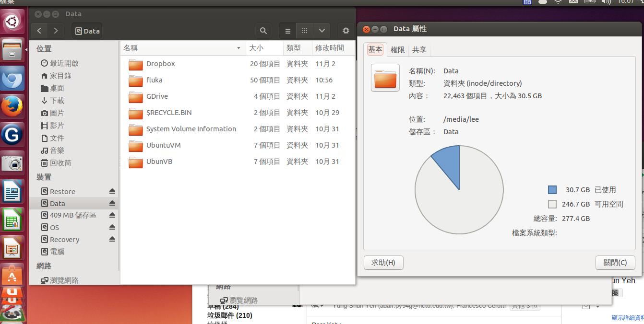Screen dimensions: 644x324
Task: Sort by the 修改時間 modified column
Action: [333, 48]
